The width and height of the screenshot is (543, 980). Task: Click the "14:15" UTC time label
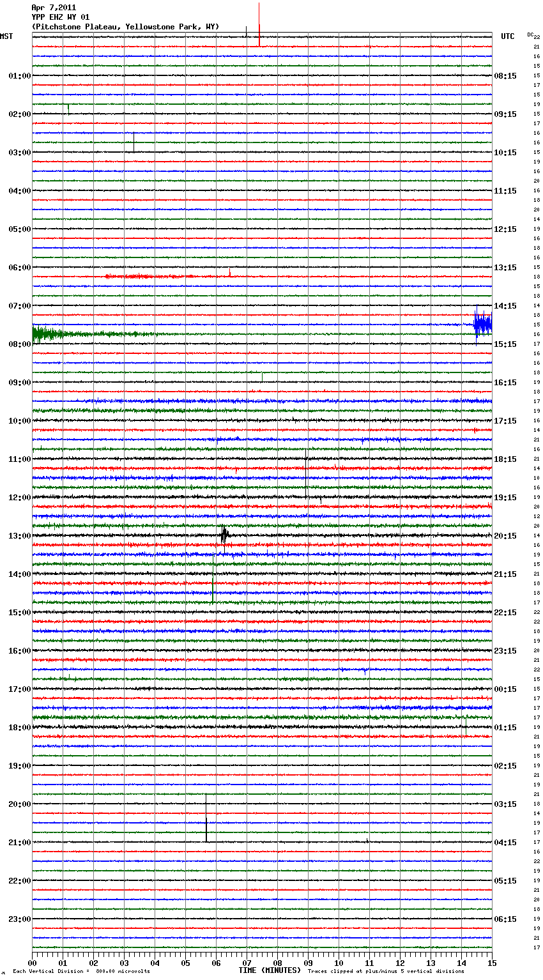[x=505, y=306]
